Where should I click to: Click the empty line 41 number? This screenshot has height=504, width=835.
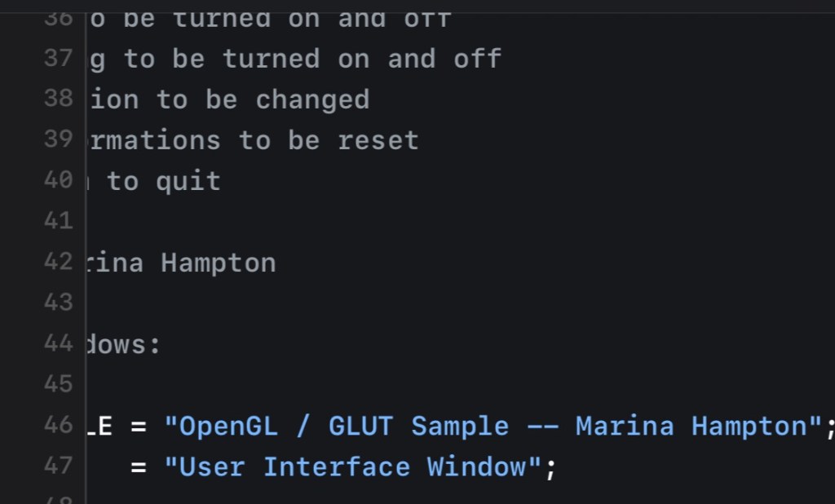[58, 222]
